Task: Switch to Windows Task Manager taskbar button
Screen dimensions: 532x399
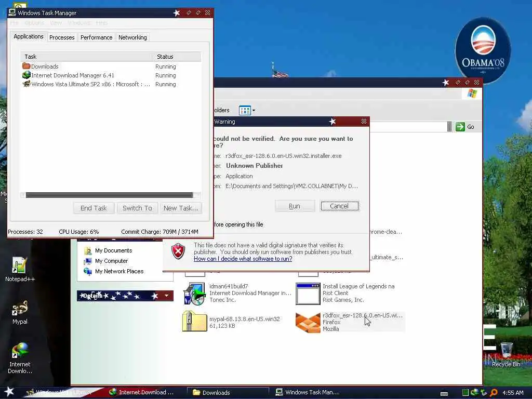Action: pyautogui.click(x=308, y=392)
